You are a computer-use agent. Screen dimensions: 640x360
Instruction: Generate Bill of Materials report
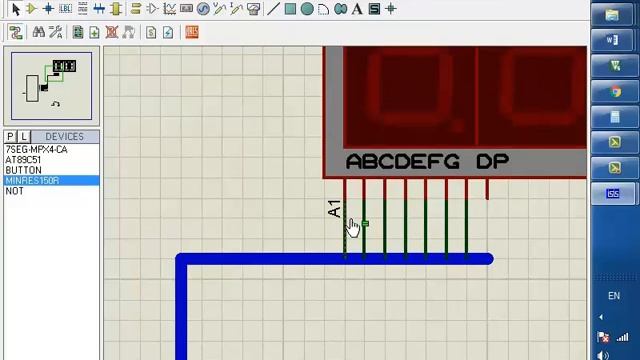coord(151,32)
